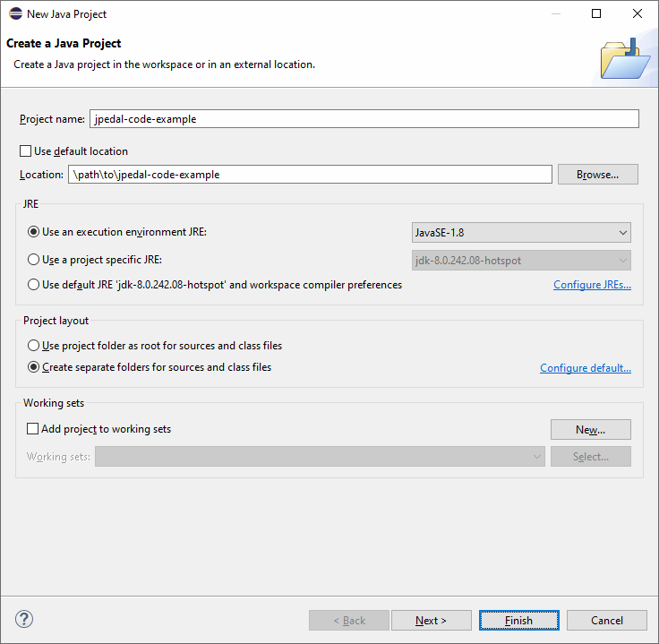The image size is (659, 644).
Task: Check Add project to working sets
Action: tap(33, 429)
